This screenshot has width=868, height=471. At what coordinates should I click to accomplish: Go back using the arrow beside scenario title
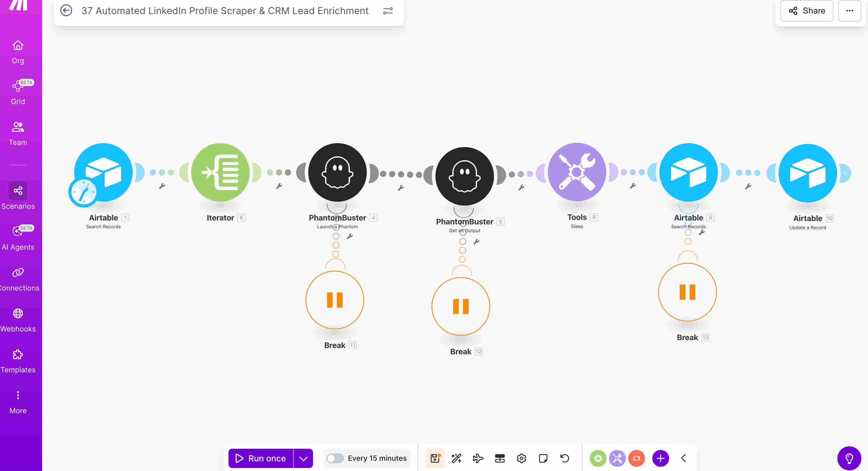click(66, 11)
